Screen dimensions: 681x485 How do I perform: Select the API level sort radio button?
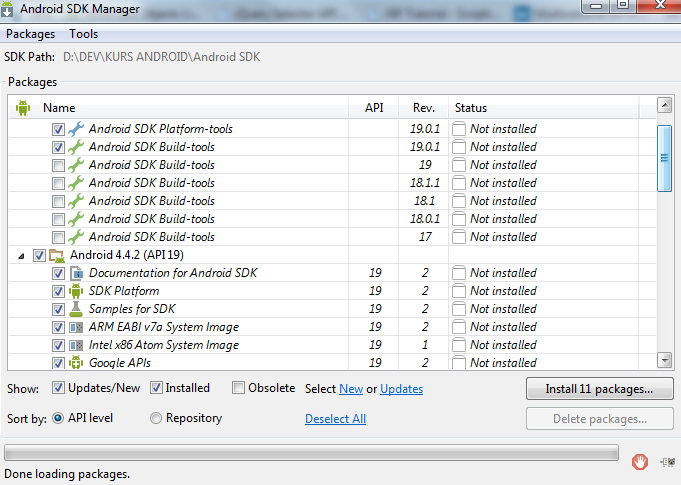[58, 418]
